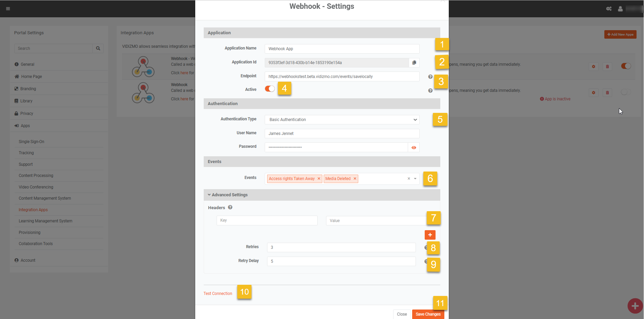Clear all selected events
This screenshot has width=644, height=319.
click(408, 179)
